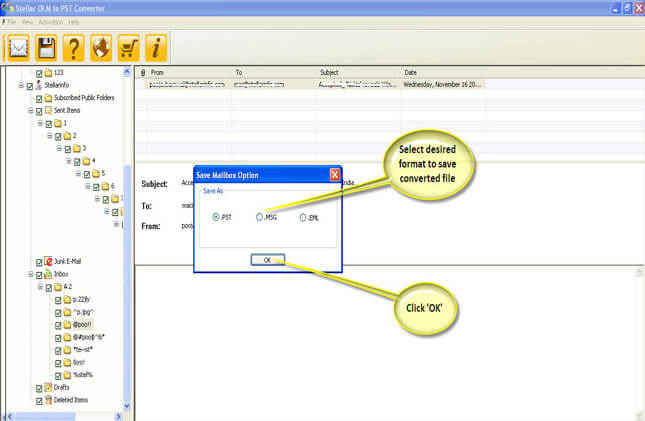Click the 'i' about information icon
This screenshot has height=421, width=645.
point(156,48)
